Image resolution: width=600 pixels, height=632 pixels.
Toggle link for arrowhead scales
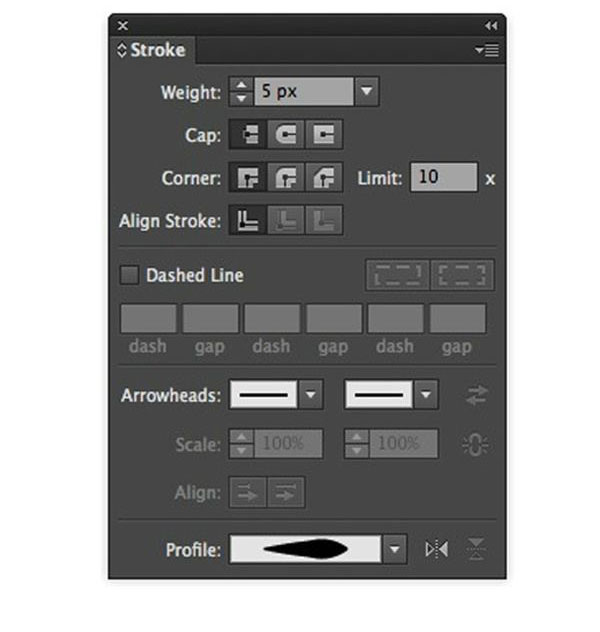[x=476, y=443]
